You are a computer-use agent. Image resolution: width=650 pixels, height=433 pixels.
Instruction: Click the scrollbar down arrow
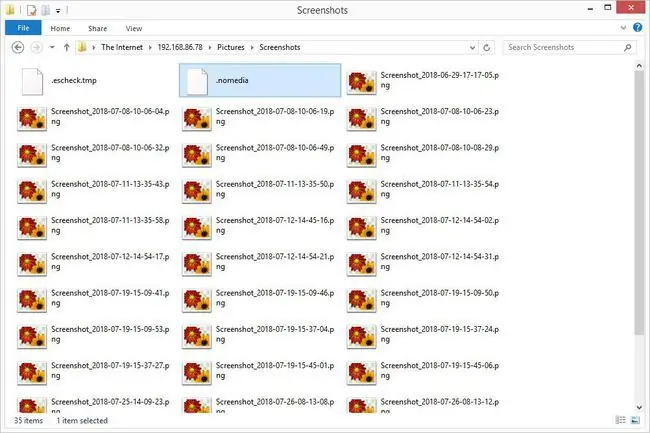tap(639, 408)
